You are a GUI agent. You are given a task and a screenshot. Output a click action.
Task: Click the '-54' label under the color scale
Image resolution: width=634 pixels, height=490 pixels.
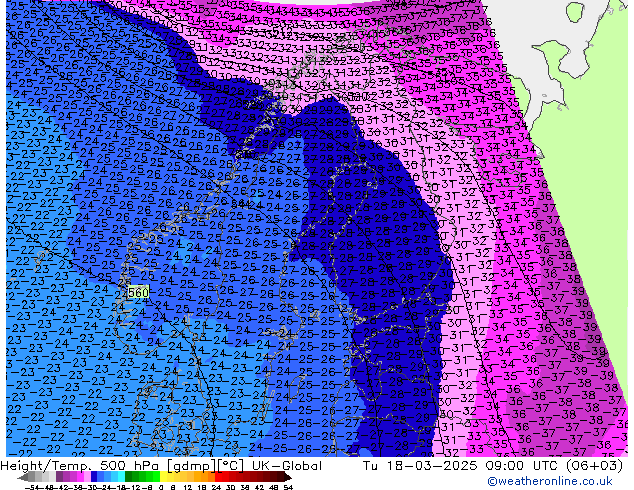tap(32, 487)
